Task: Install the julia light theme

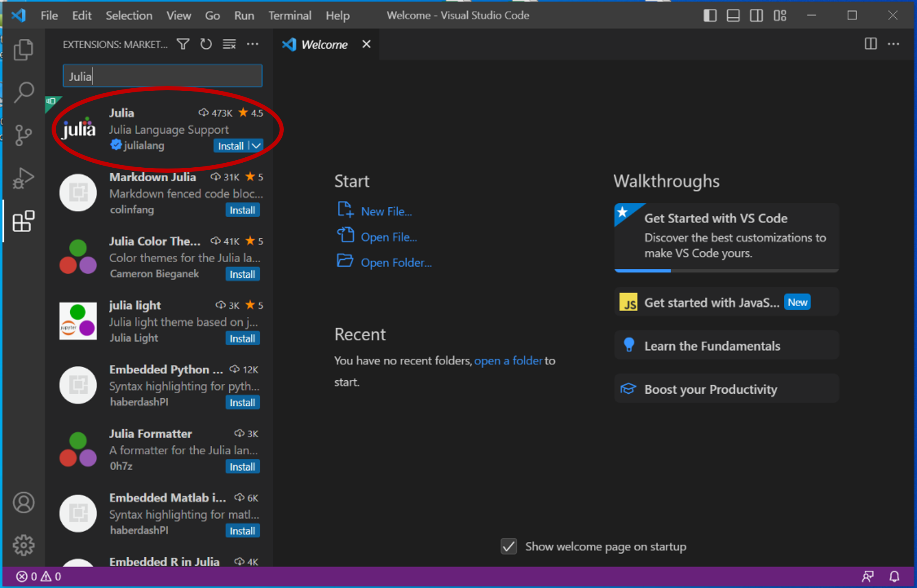Action: 243,338
